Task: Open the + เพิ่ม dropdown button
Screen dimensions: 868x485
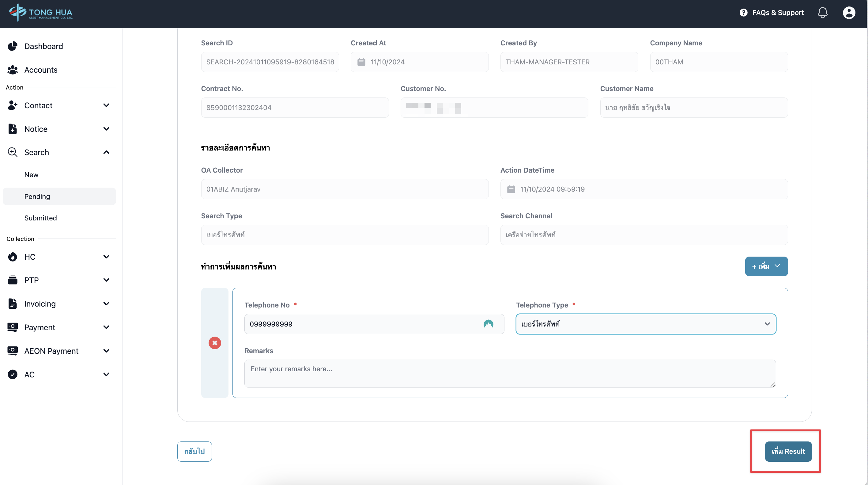Action: click(x=766, y=266)
